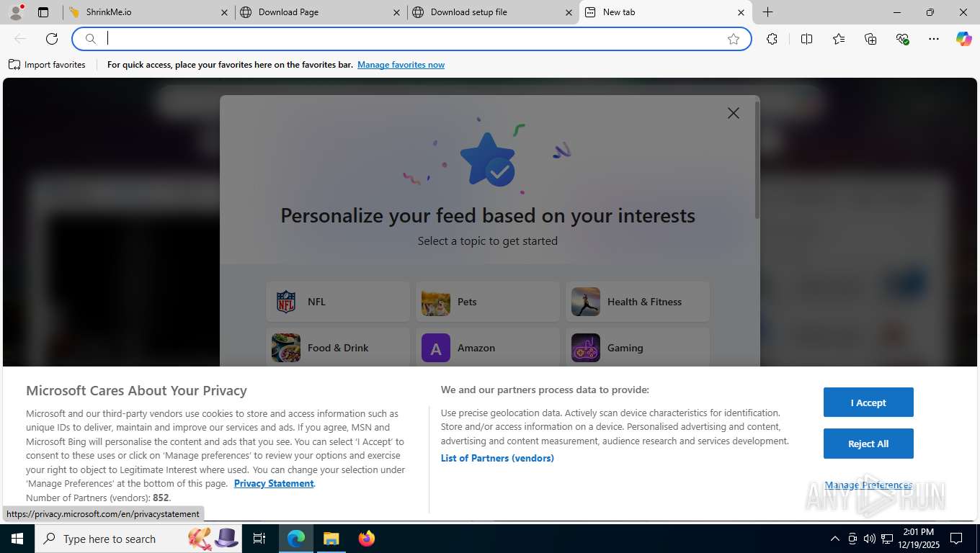Open Microsoft Edge taskbar icon
Viewport: 980px width, 553px height.
pyautogui.click(x=296, y=539)
